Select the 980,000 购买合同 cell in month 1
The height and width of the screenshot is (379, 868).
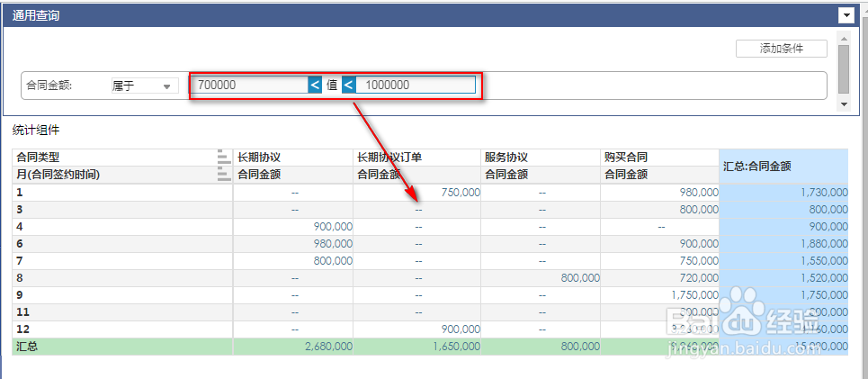(x=660, y=193)
